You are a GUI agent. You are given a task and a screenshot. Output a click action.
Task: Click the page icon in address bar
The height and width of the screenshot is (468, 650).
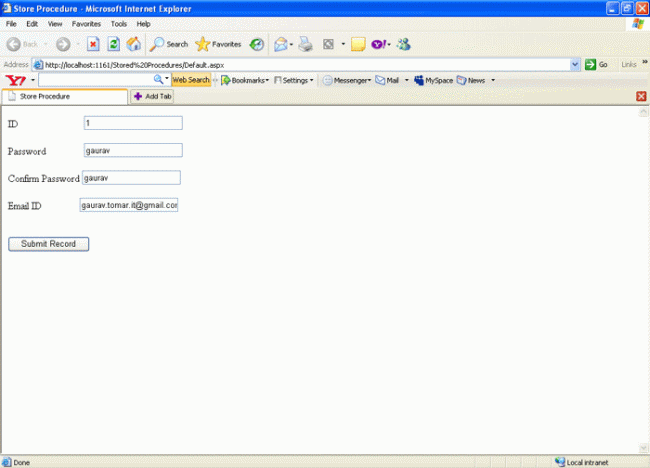coord(38,65)
